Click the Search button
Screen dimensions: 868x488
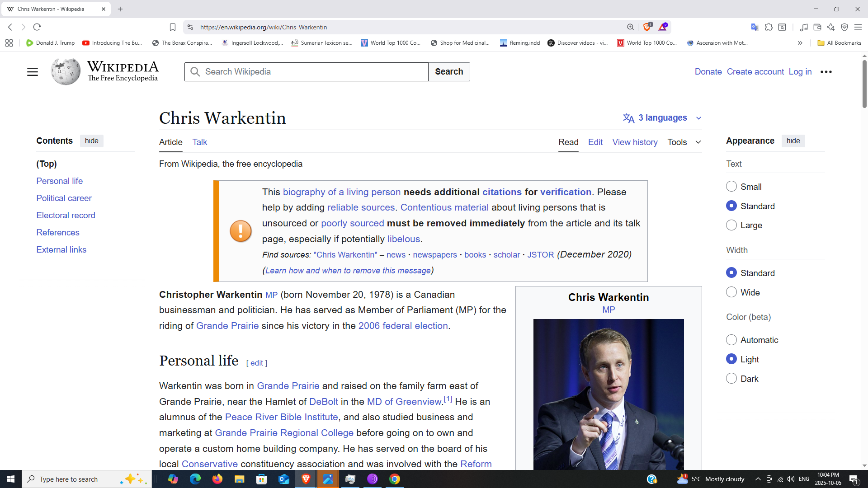click(448, 72)
